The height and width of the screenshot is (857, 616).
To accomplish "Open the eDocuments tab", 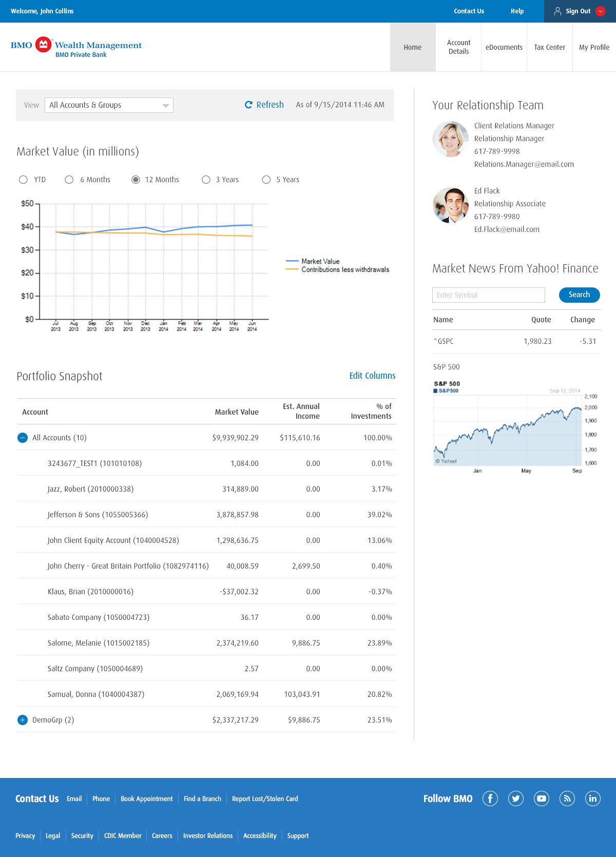I will [x=504, y=47].
